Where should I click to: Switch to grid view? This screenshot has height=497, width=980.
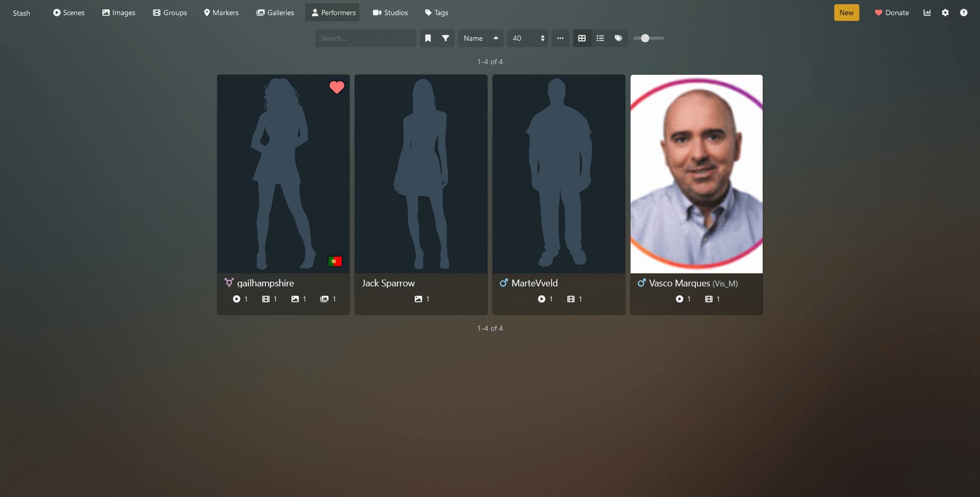582,38
